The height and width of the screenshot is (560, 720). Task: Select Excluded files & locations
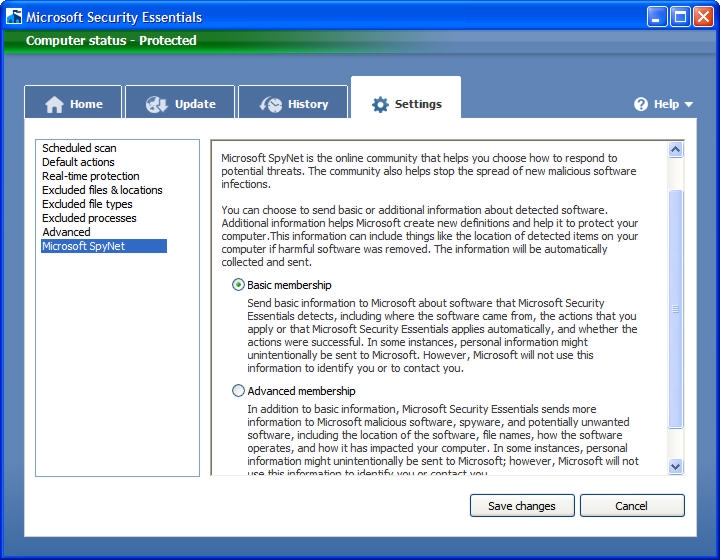coord(102,190)
